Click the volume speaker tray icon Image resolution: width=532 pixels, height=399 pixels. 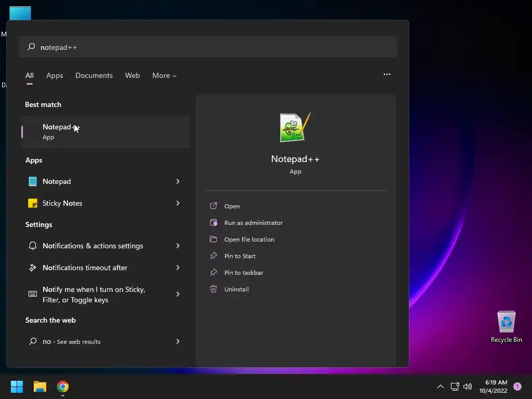coord(468,387)
